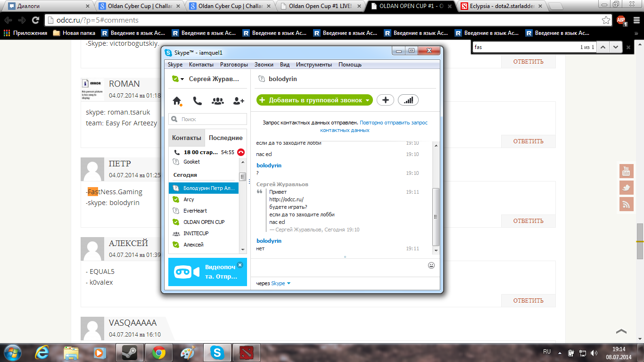This screenshot has height=362, width=644.
Task: Open the Приложения bookmarks shortcut
Action: click(25, 33)
